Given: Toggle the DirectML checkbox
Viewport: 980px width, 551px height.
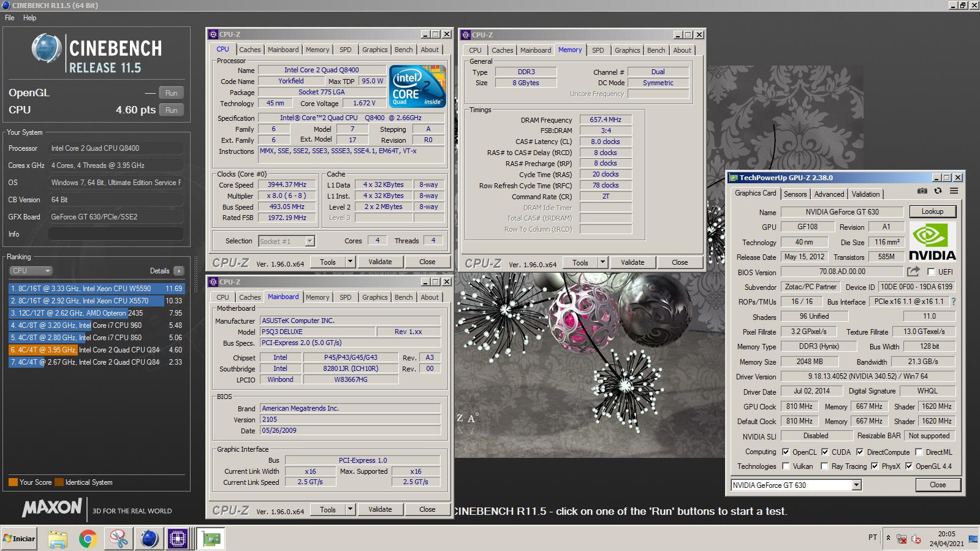Looking at the screenshot, I should click(x=919, y=452).
